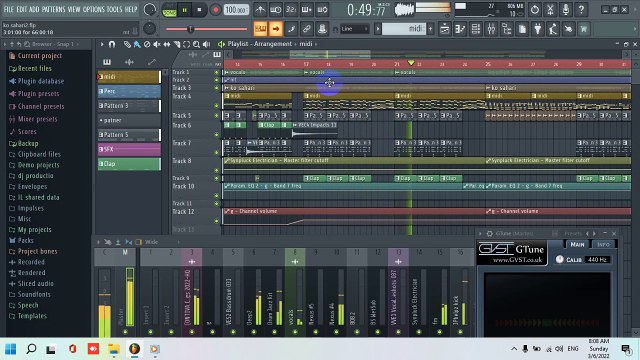Open the PATTERNS menu
This screenshot has width=640, height=360.
[53, 9]
